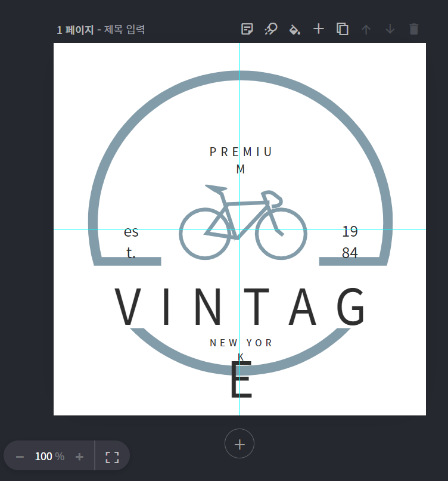Zoom out with the minus button
This screenshot has width=448, height=481.
pos(20,457)
